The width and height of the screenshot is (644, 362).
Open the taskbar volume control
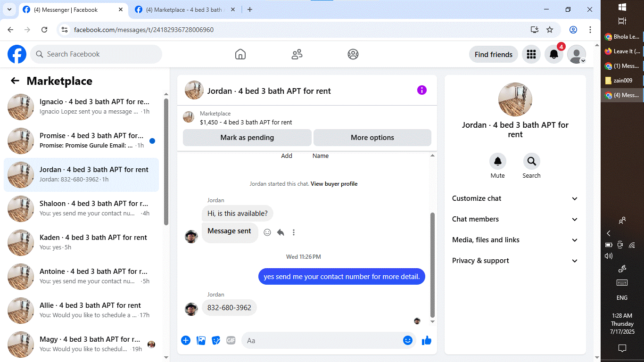point(609,256)
